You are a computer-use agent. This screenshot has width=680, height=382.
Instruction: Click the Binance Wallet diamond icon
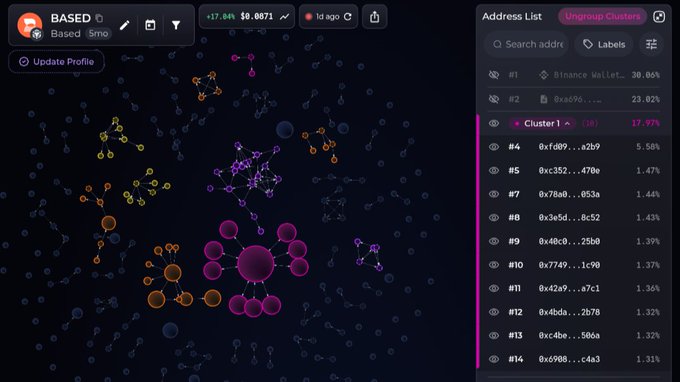click(x=543, y=75)
